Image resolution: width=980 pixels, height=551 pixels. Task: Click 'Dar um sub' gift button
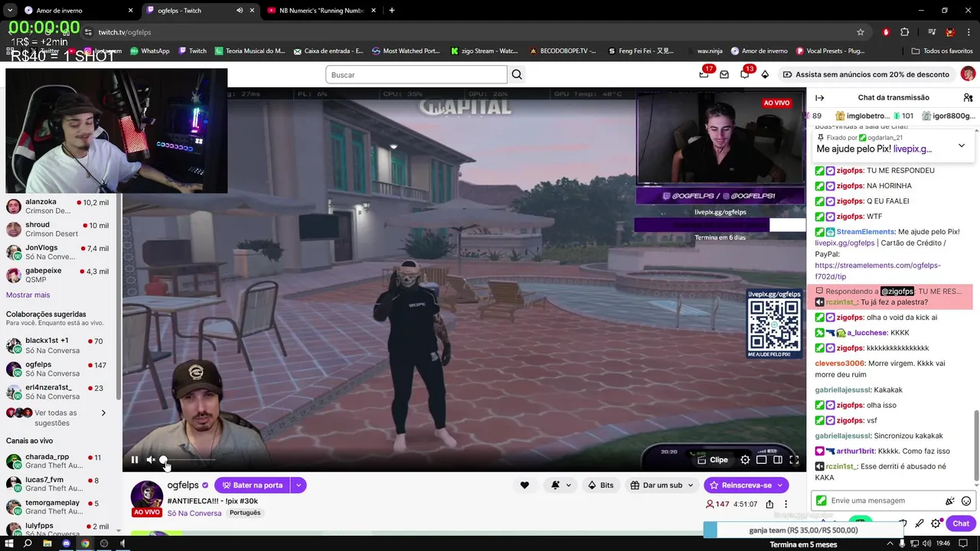pyautogui.click(x=662, y=485)
